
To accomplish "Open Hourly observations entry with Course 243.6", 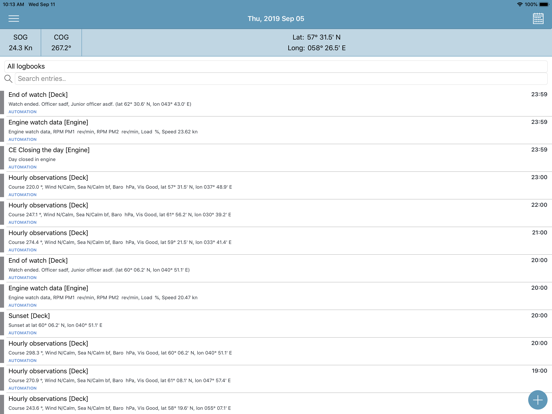I will tap(276, 403).
